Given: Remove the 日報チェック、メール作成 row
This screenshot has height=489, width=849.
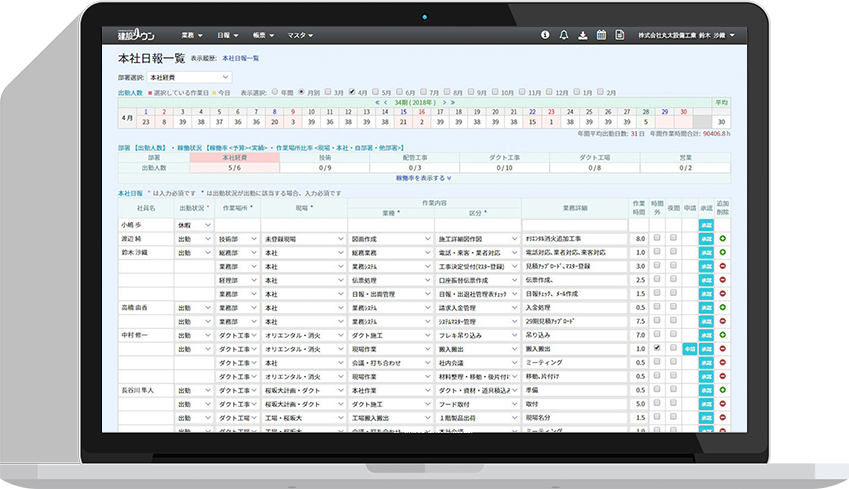Looking at the screenshot, I should (x=722, y=294).
